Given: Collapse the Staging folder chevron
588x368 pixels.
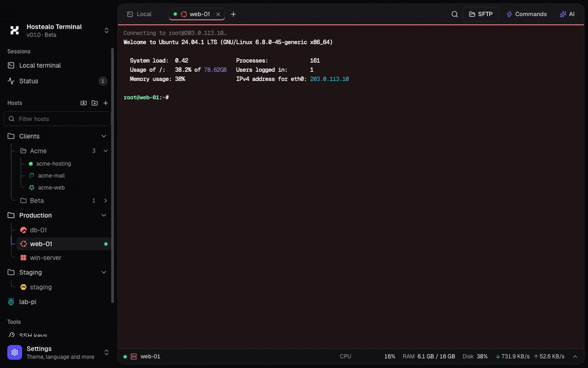Looking at the screenshot, I should click(104, 273).
